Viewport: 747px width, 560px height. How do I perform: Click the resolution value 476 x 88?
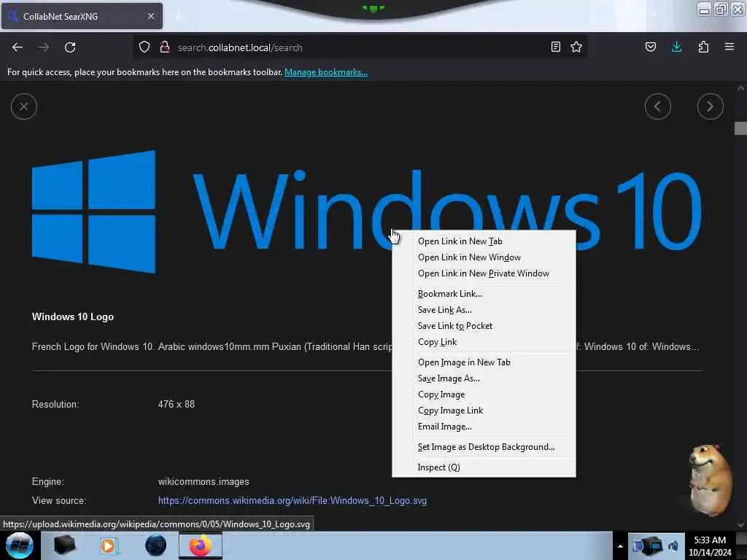coord(177,404)
